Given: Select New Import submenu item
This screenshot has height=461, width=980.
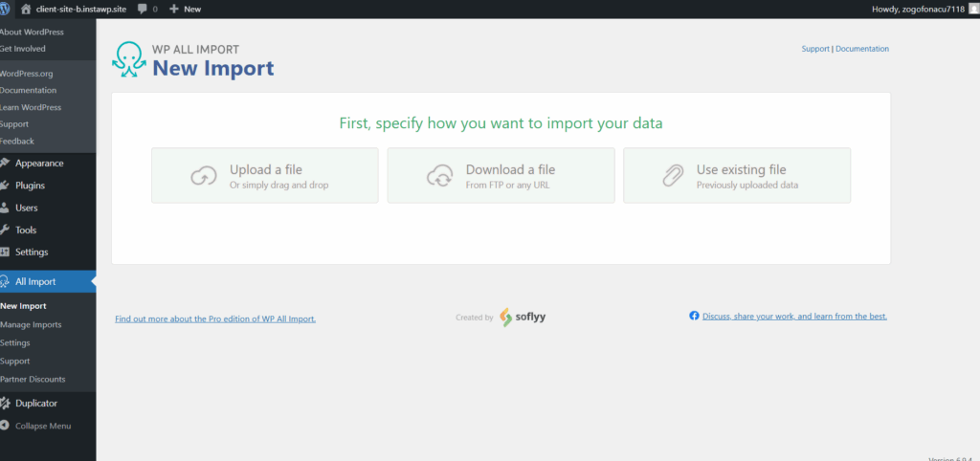Looking at the screenshot, I should click(x=23, y=306).
